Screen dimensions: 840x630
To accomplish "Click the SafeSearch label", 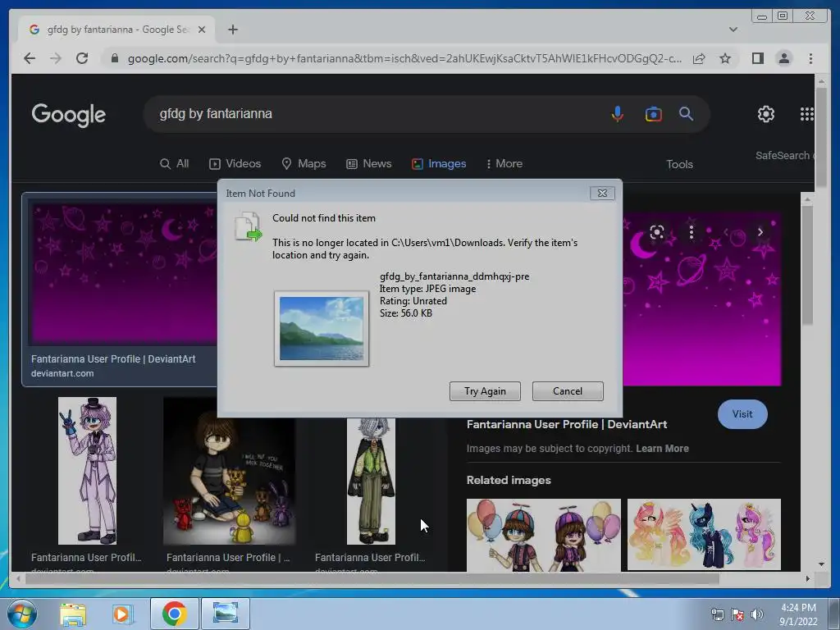I will click(x=782, y=155).
